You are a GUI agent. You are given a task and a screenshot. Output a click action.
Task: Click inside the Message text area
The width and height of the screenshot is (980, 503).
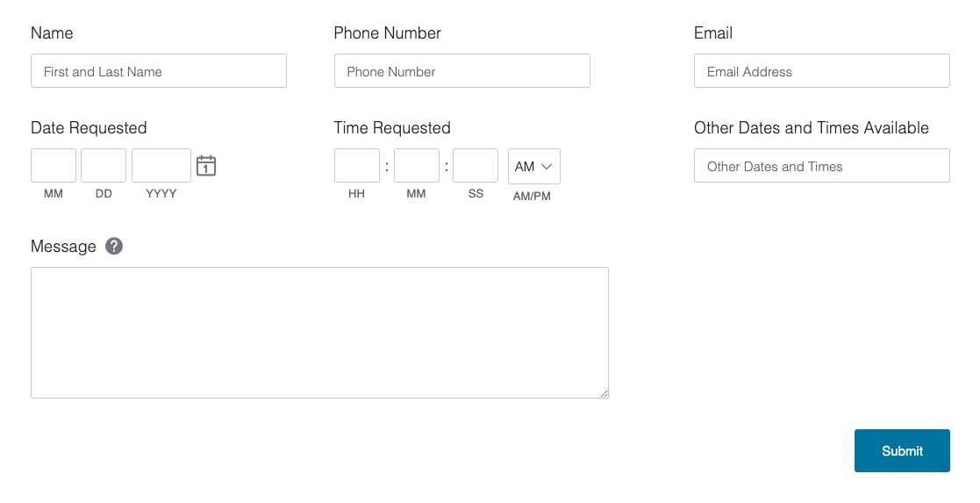(x=319, y=332)
